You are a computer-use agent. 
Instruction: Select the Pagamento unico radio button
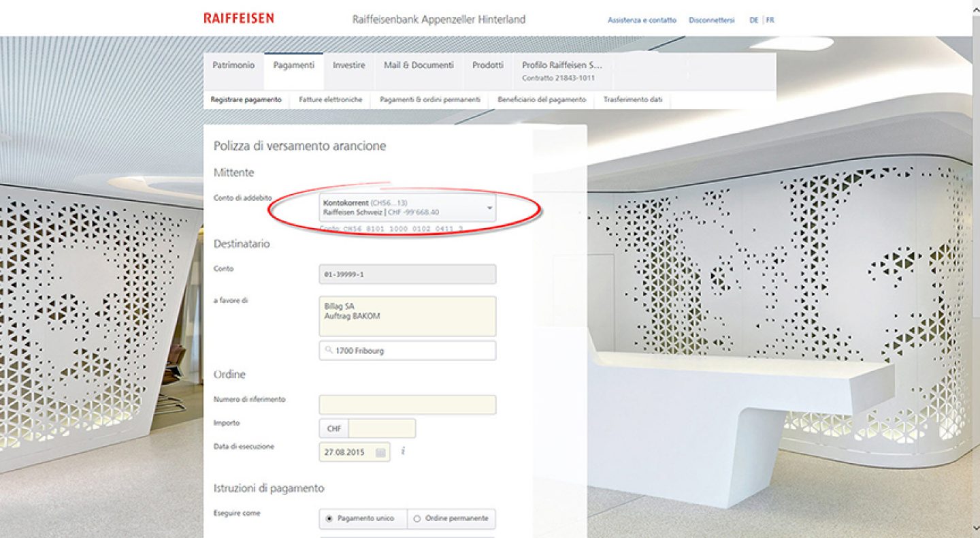pyautogui.click(x=329, y=518)
